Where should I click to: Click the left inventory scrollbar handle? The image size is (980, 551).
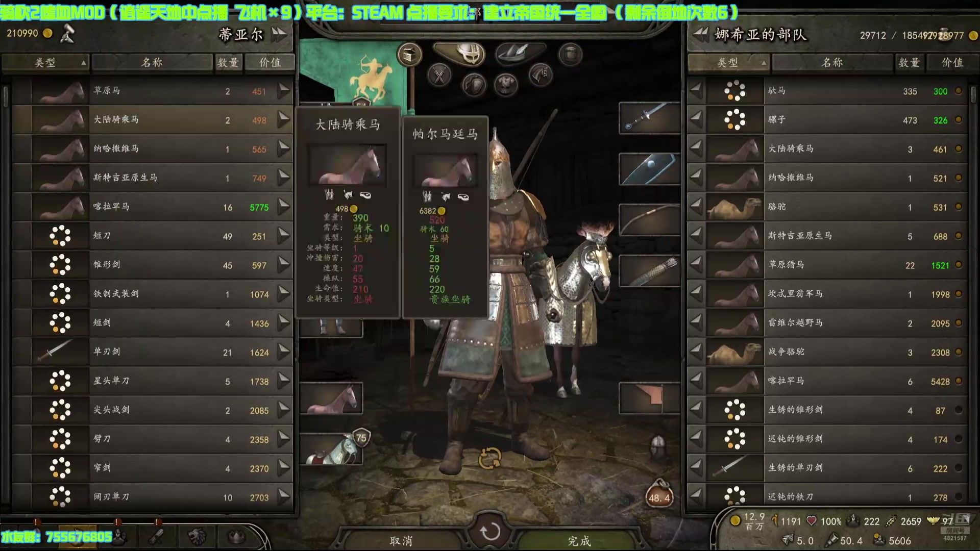pos(6,96)
